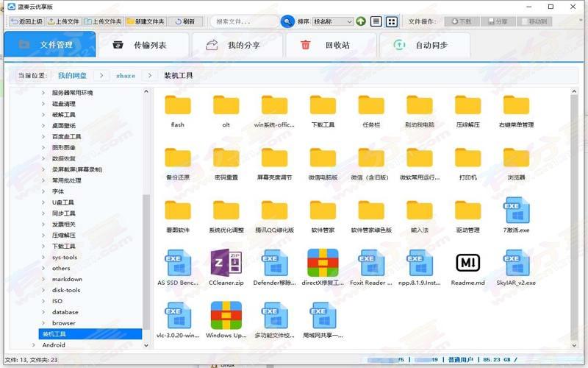Select the Windows Update file icon
This screenshot has height=368, width=588.
(x=226, y=315)
